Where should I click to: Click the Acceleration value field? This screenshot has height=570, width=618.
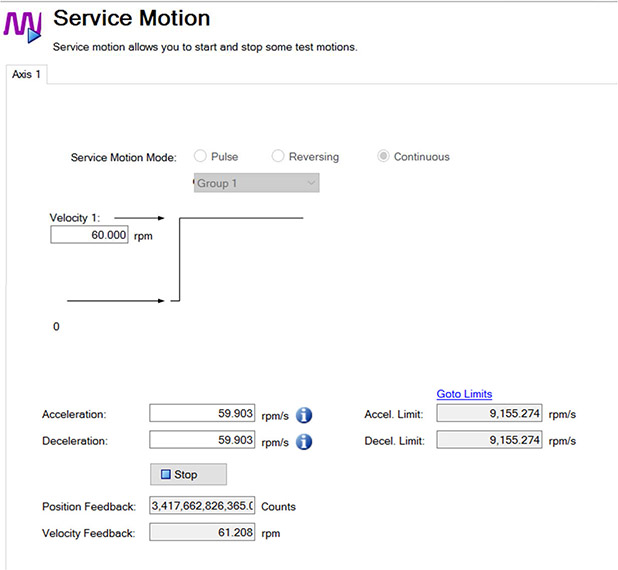click(x=202, y=413)
